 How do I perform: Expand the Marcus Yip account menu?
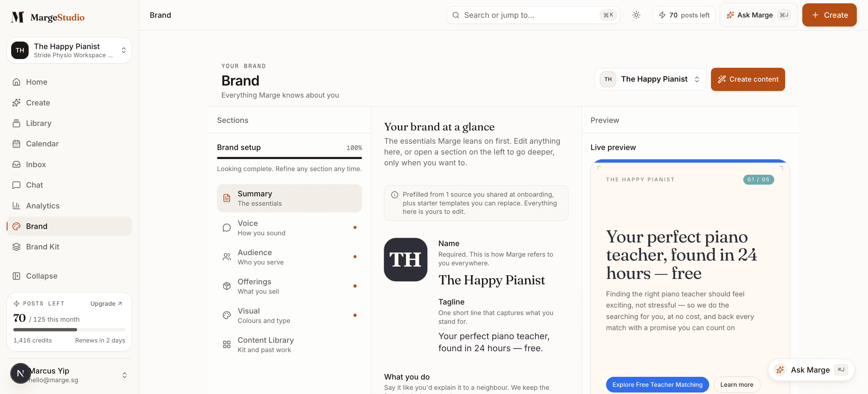pyautogui.click(x=69, y=375)
